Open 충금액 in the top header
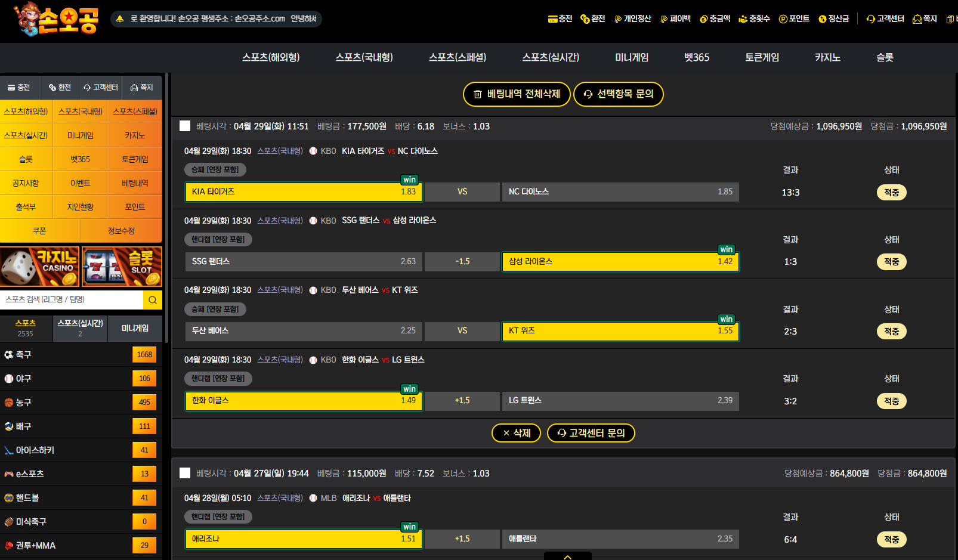 [715, 19]
